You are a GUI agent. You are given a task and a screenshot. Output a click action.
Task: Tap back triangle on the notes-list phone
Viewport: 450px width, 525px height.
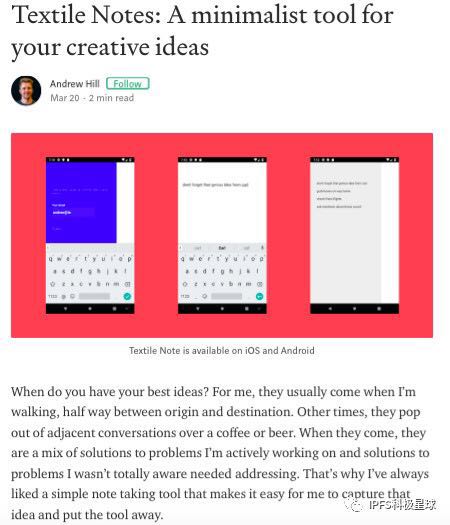click(330, 308)
